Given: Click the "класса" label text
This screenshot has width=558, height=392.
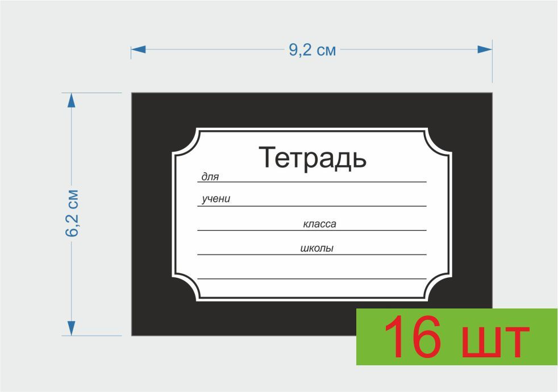Looking at the screenshot, I should pyautogui.click(x=319, y=224).
